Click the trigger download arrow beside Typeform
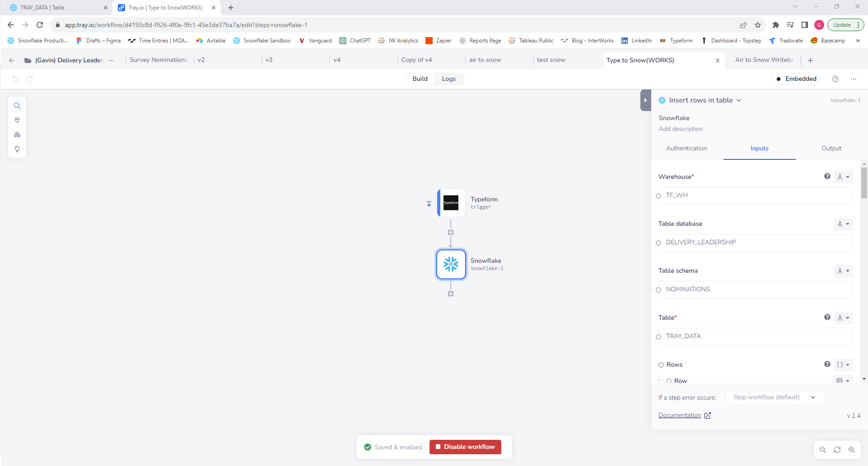 pyautogui.click(x=429, y=204)
